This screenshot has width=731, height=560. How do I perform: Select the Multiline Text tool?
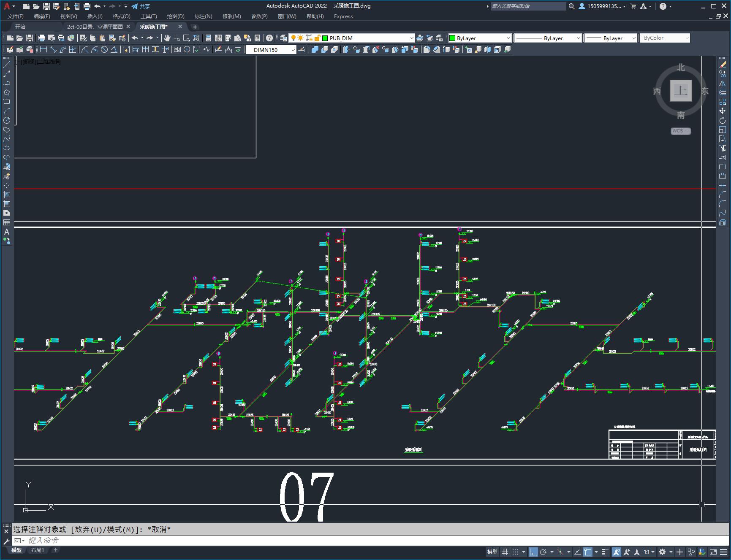[x=7, y=232]
